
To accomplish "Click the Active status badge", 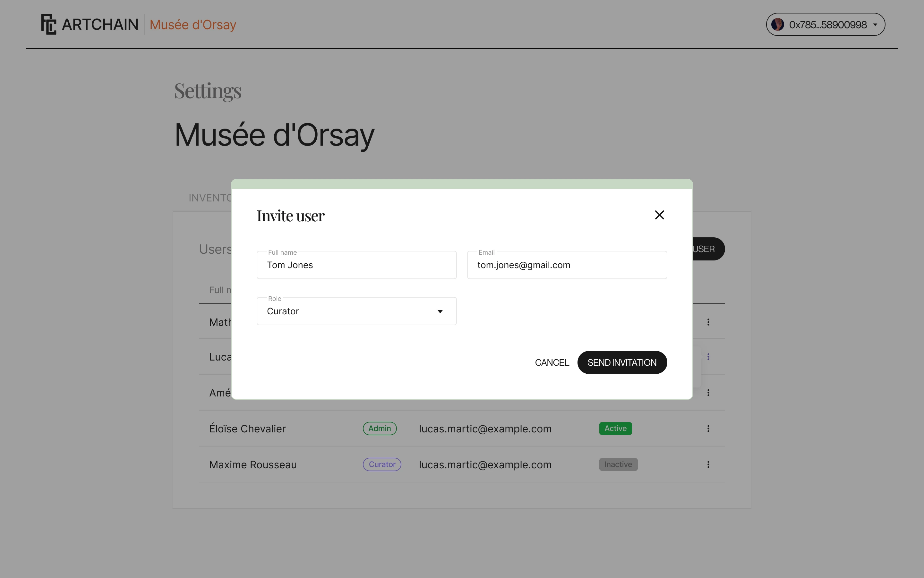I will [x=615, y=429].
